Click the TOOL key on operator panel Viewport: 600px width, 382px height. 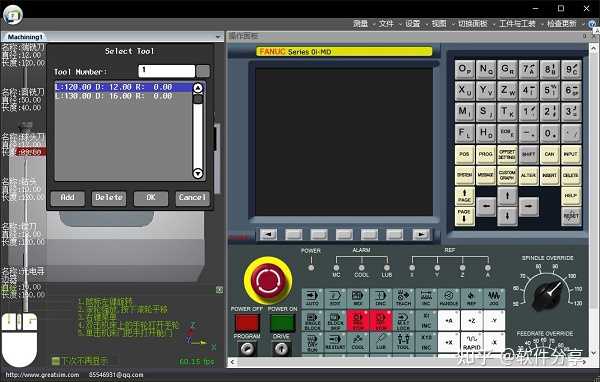pyautogui.click(x=403, y=342)
